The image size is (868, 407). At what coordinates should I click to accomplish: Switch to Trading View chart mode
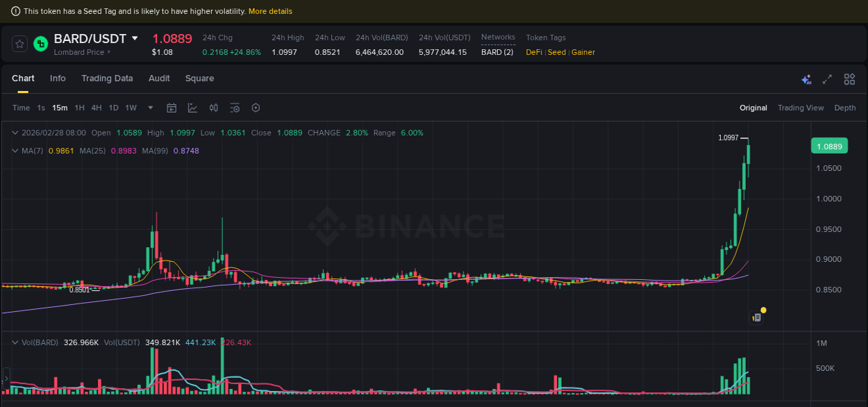coord(801,108)
